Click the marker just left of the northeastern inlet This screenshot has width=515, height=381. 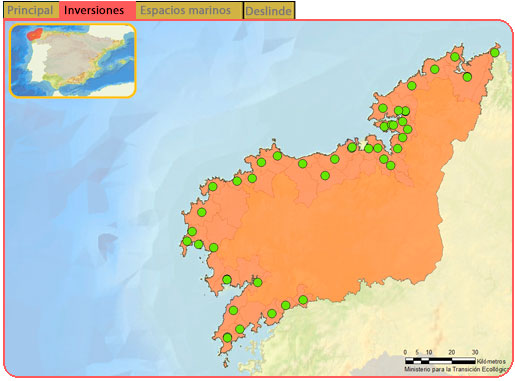[x=455, y=57]
